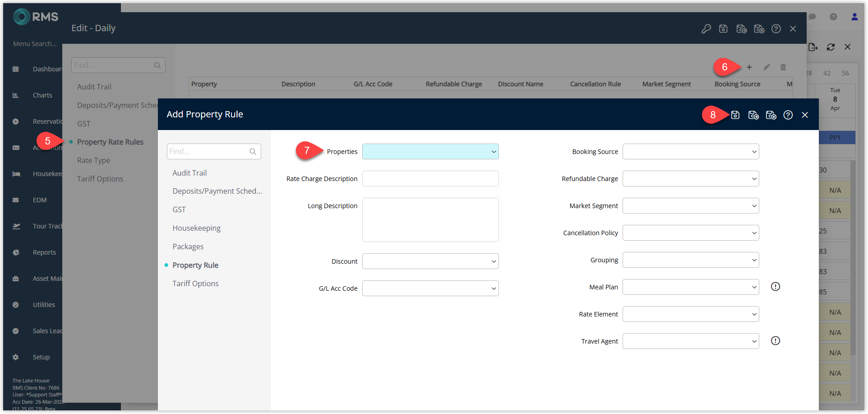Click save-and-exit icon in Add Property Rule header
868x414 pixels.
pyautogui.click(x=753, y=115)
